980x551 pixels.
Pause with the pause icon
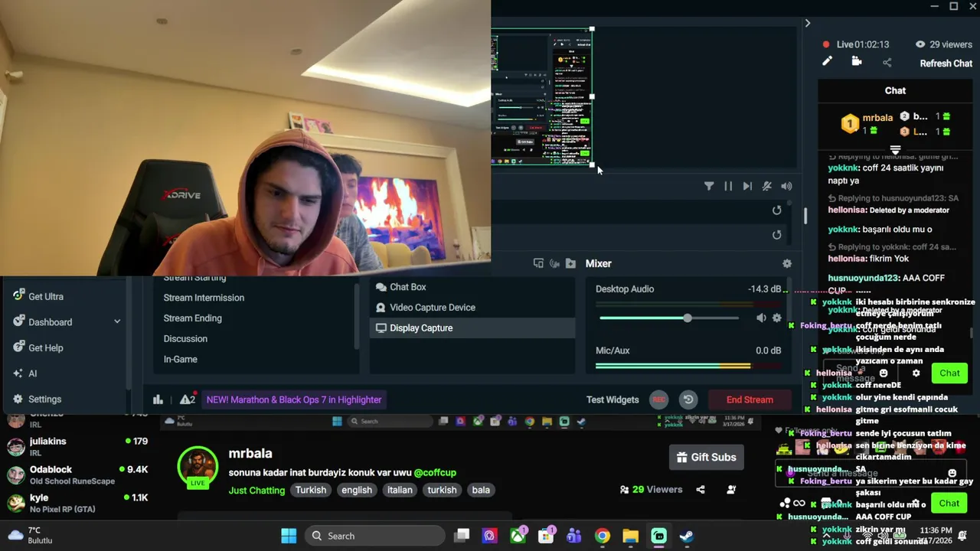coord(728,186)
